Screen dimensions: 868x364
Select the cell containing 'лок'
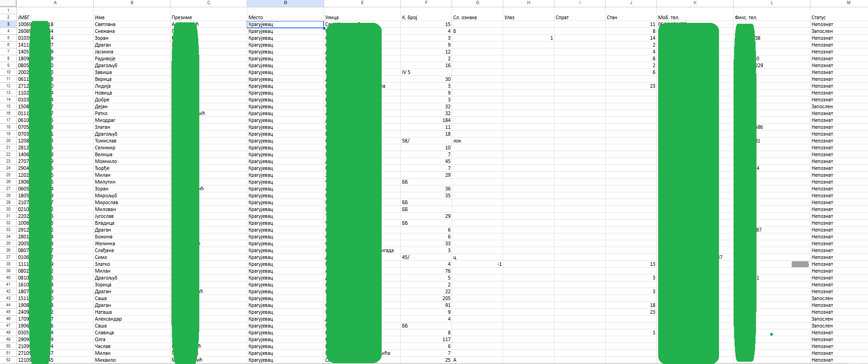[477, 141]
